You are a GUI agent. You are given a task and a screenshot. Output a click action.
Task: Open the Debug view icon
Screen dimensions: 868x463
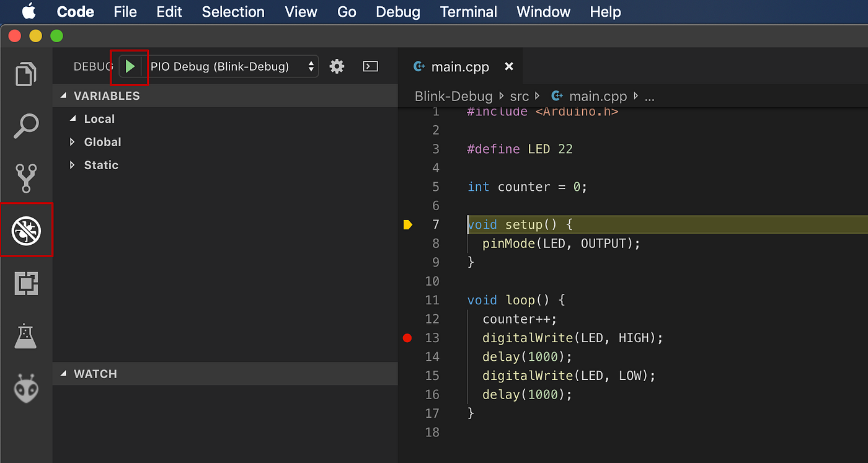pyautogui.click(x=26, y=230)
